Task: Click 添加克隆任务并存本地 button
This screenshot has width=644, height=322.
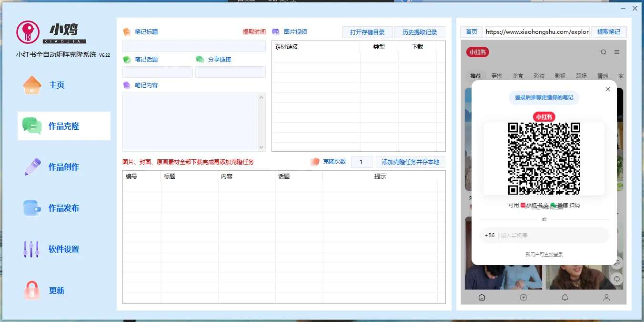Action: [411, 162]
